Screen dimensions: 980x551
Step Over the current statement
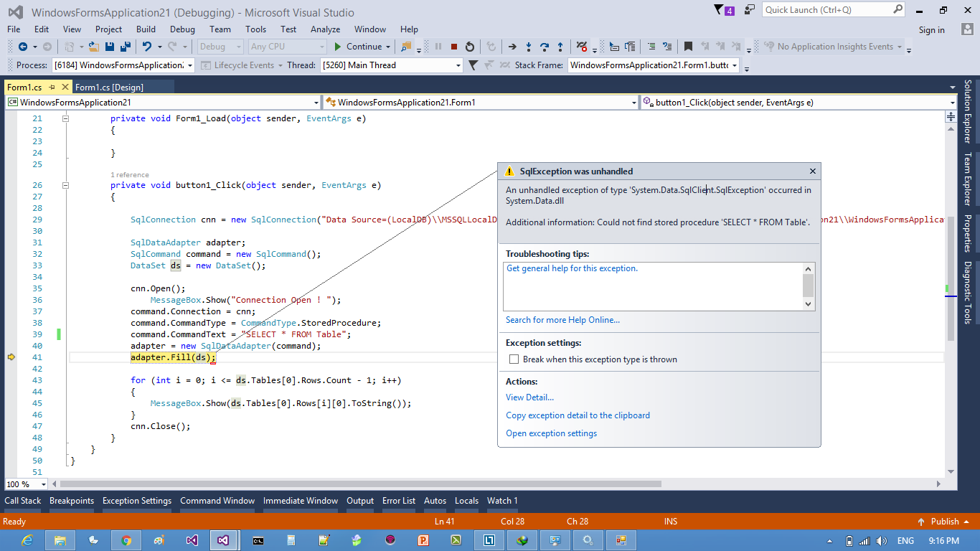(545, 47)
